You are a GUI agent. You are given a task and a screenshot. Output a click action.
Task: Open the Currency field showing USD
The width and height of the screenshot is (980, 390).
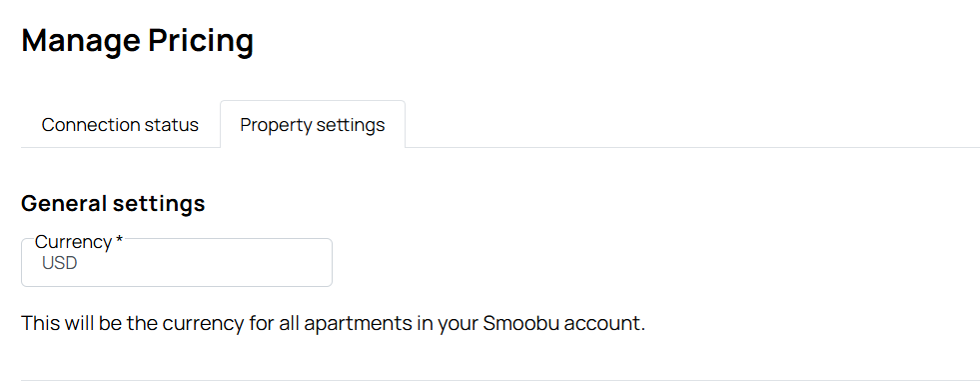[x=177, y=262]
